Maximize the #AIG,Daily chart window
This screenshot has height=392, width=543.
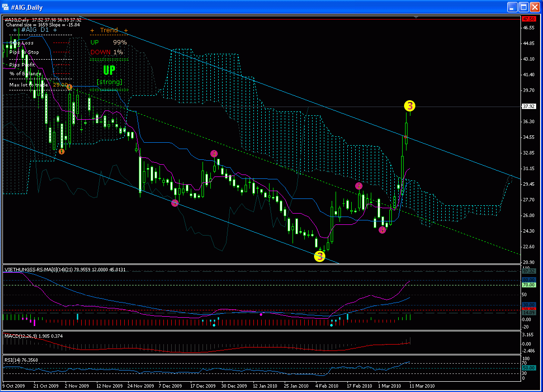coord(523,7)
